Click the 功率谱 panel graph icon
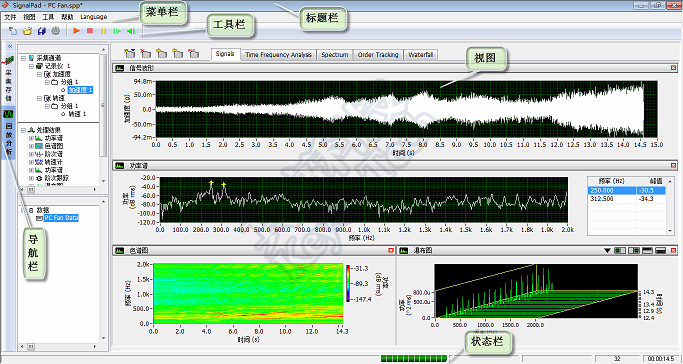Image resolution: width=683 pixels, height=364 pixels. (x=119, y=165)
